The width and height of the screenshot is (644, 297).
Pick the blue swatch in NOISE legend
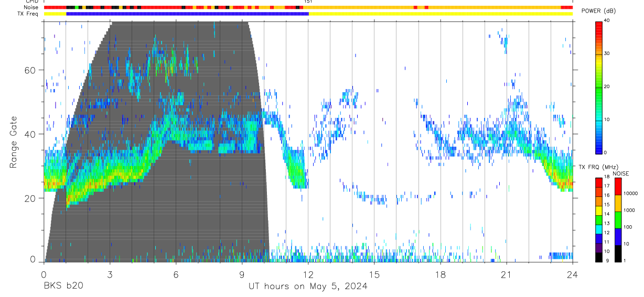tap(617, 236)
